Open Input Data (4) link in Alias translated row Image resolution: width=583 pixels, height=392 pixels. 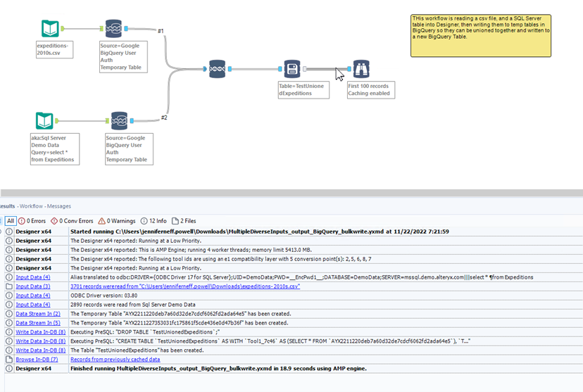(x=32, y=277)
